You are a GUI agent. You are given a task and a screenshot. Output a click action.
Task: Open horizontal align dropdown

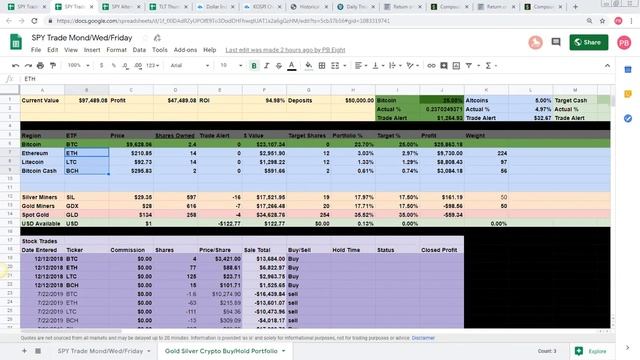360,66
